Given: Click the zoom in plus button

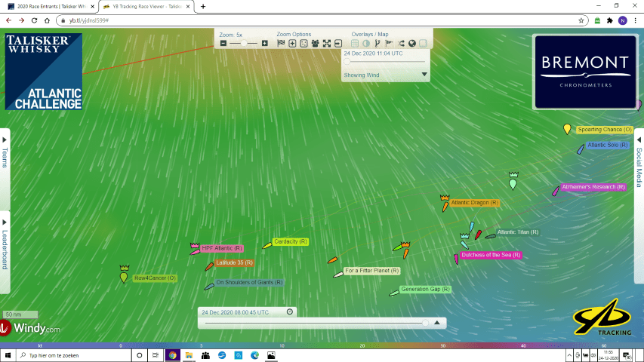Looking at the screenshot, I should click(x=265, y=43).
